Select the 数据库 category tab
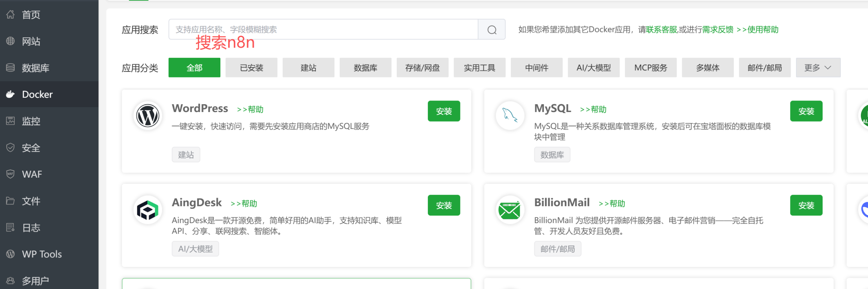This screenshot has height=289, width=868. tap(366, 68)
